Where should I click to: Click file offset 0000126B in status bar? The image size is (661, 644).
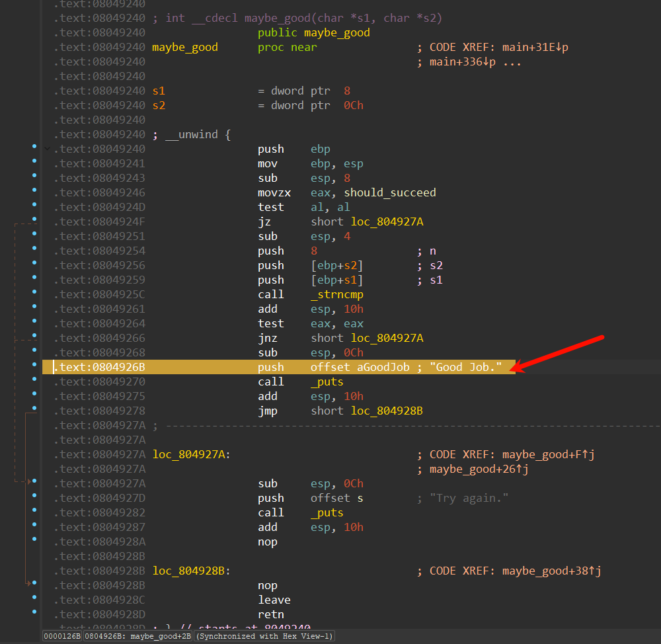pos(62,636)
